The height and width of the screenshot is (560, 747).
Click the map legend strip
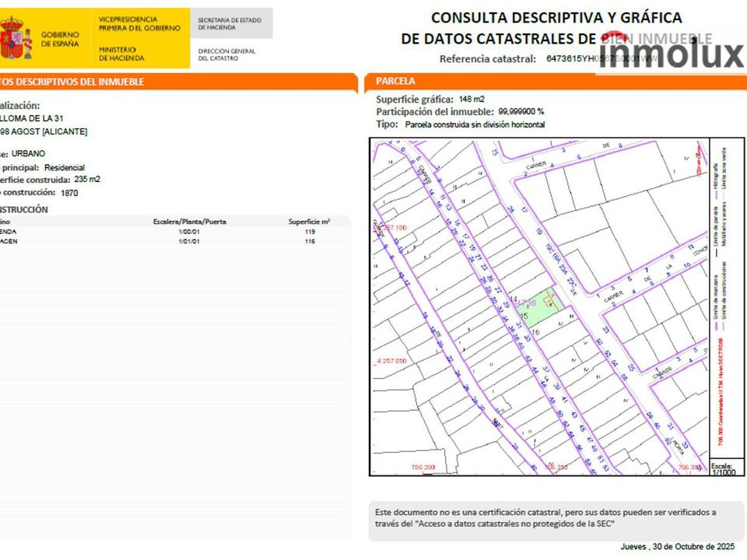pos(727,299)
